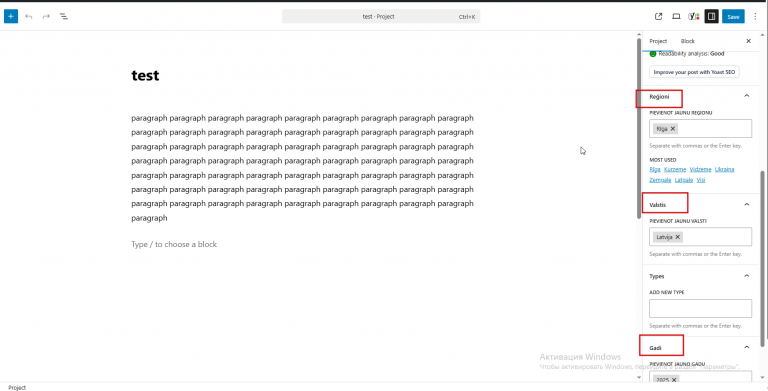
Task: Click Improve your post with Yoast SEO
Action: click(695, 72)
